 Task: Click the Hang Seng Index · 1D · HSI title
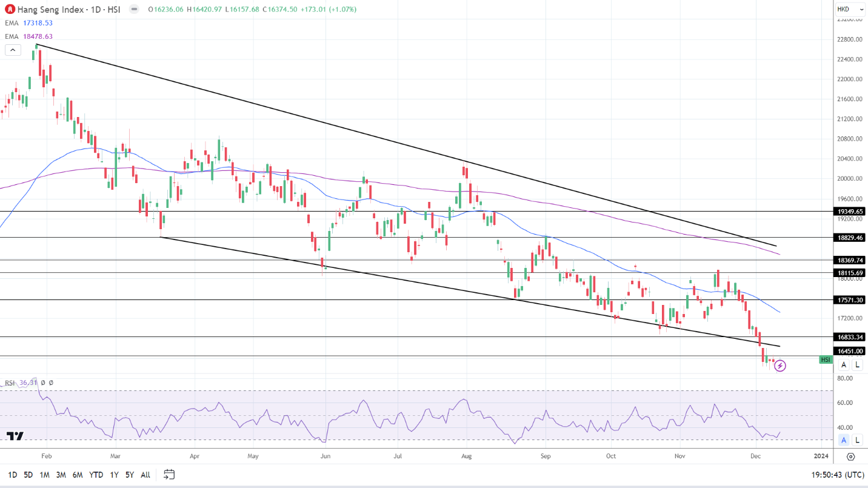(70, 10)
